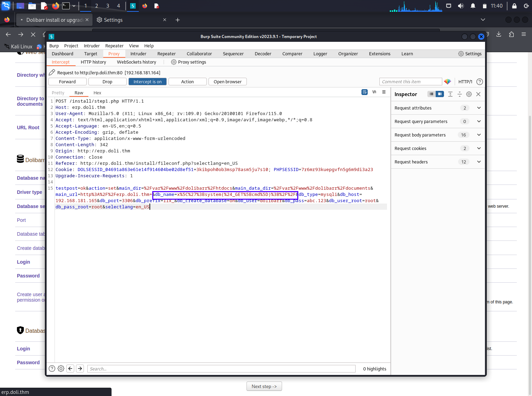Open the file manager in top panel
The width and height of the screenshot is (532, 396).
tap(32, 6)
